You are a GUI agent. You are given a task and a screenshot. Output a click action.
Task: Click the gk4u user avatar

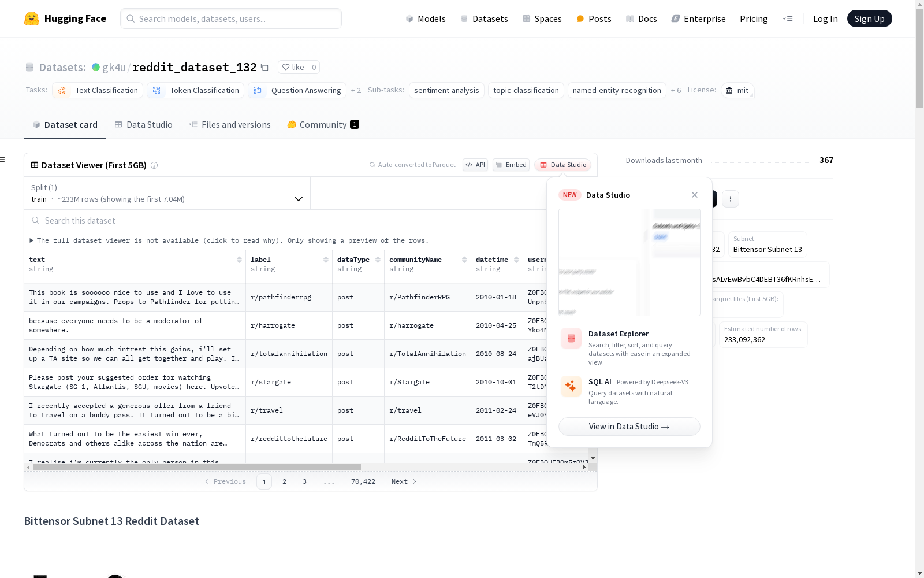[96, 67]
